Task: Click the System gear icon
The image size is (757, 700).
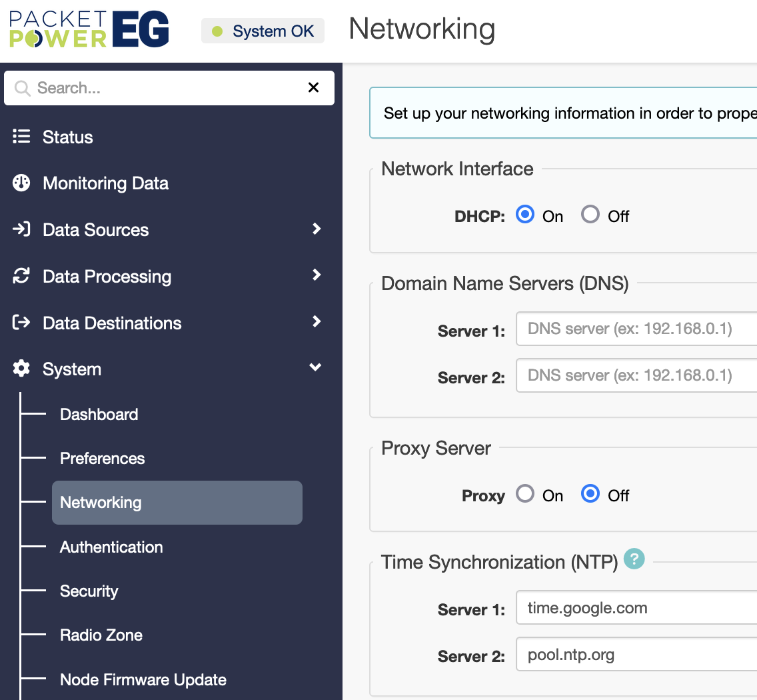Action: (x=21, y=369)
